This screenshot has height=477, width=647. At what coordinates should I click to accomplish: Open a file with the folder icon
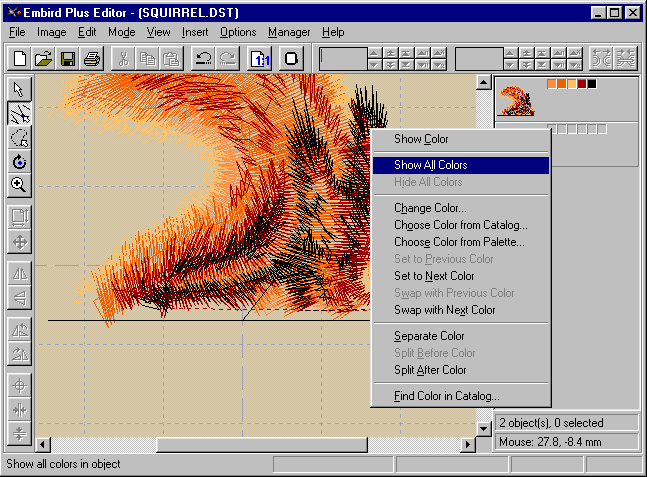coord(43,59)
